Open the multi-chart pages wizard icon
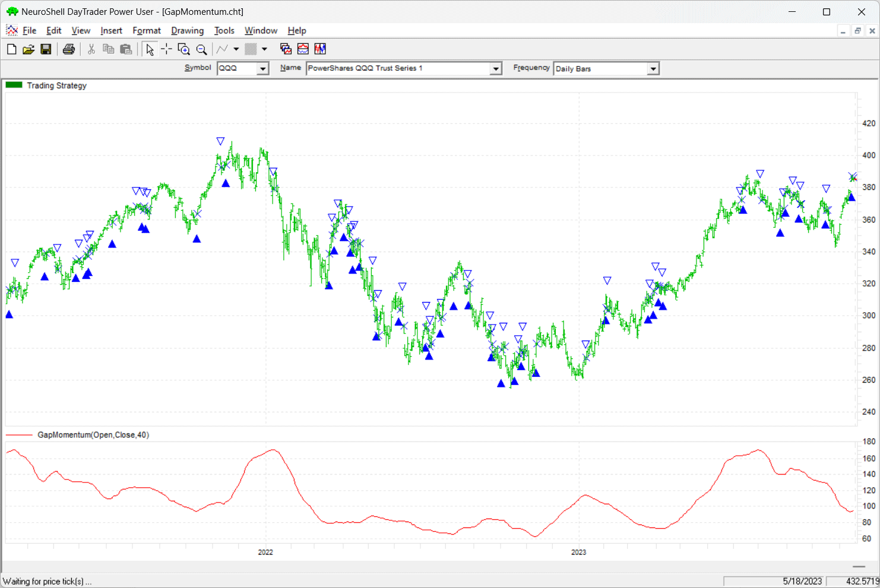This screenshot has width=880, height=588. (286, 49)
